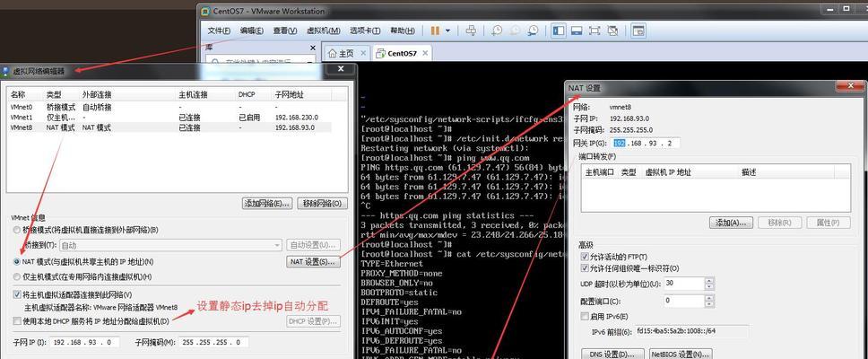Click DNS 设置(D)... button
The width and height of the screenshot is (868, 359).
coord(612,354)
